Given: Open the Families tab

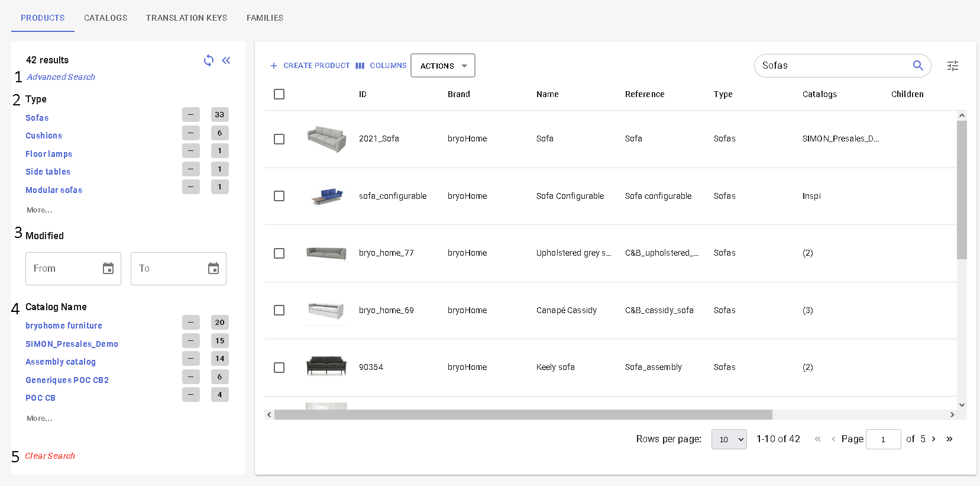Looking at the screenshot, I should click(265, 18).
